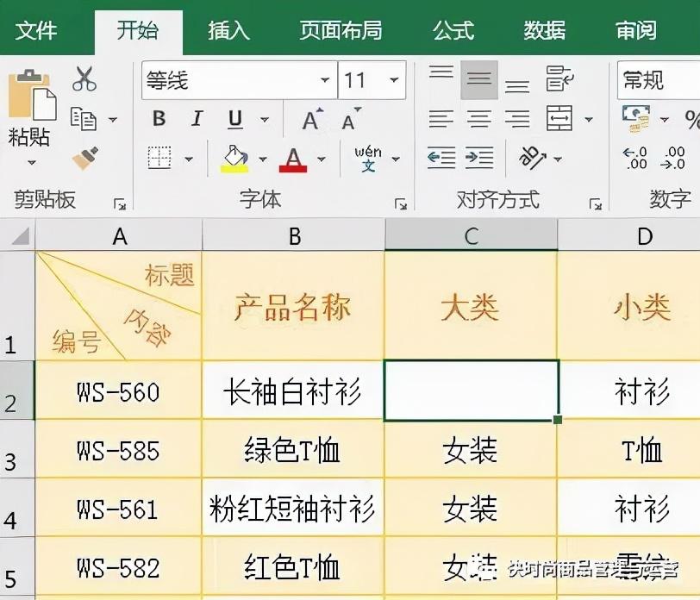Expand fill color palette arrow
Viewport: 700px width, 600px height.
(x=263, y=159)
